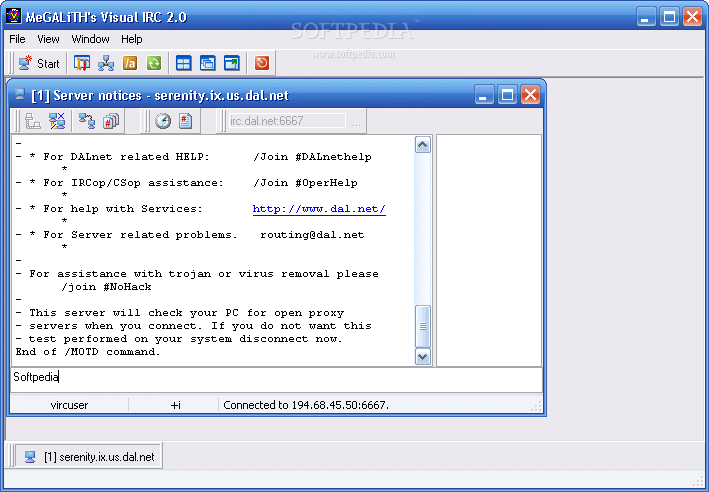Image resolution: width=709 pixels, height=492 pixels.
Task: Maximize the Server notices child window
Action: 507,95
